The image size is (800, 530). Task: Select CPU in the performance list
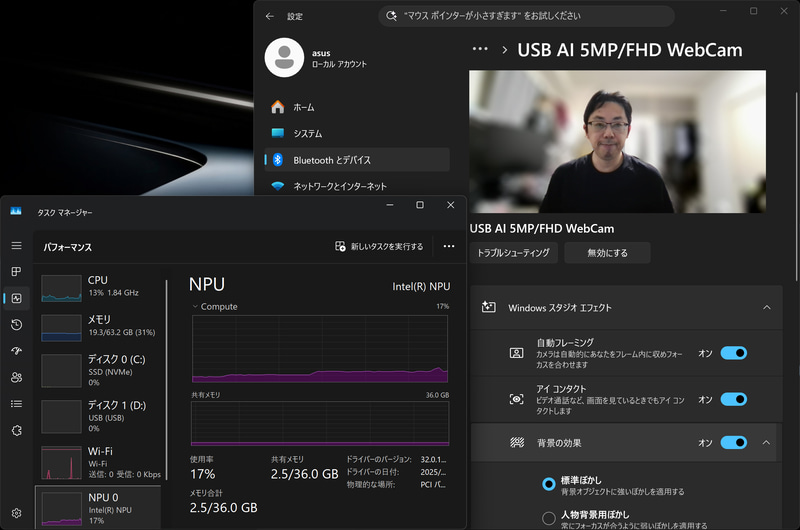[x=100, y=288]
